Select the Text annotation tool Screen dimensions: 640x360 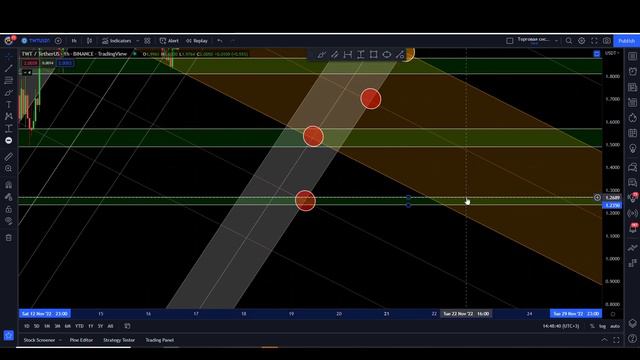[9, 104]
